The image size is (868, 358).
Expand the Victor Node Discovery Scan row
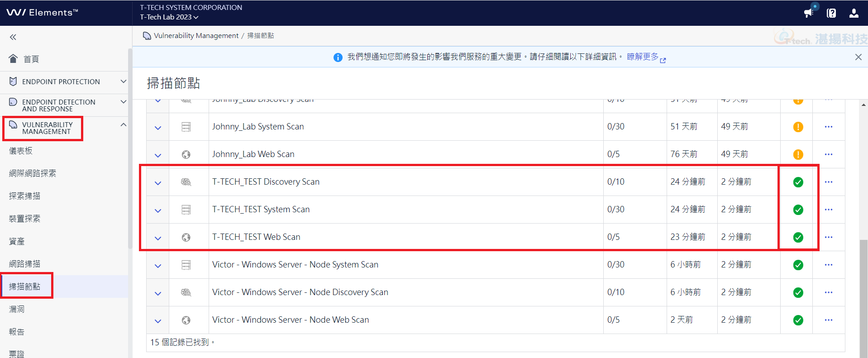coord(158,294)
